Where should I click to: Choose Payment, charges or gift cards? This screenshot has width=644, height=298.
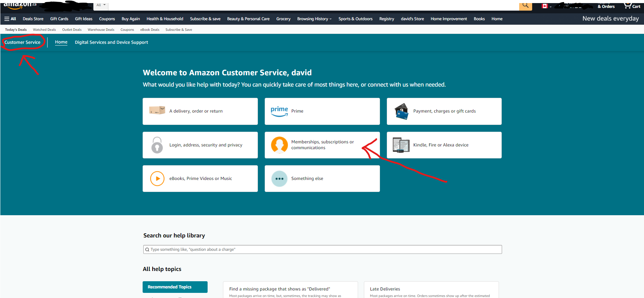pyautogui.click(x=444, y=111)
